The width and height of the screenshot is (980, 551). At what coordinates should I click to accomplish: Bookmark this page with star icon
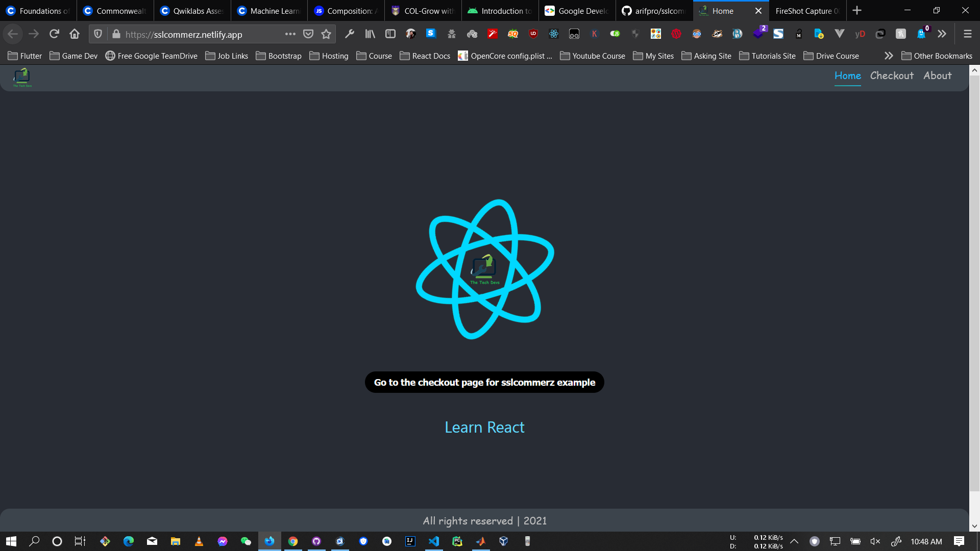(x=326, y=34)
